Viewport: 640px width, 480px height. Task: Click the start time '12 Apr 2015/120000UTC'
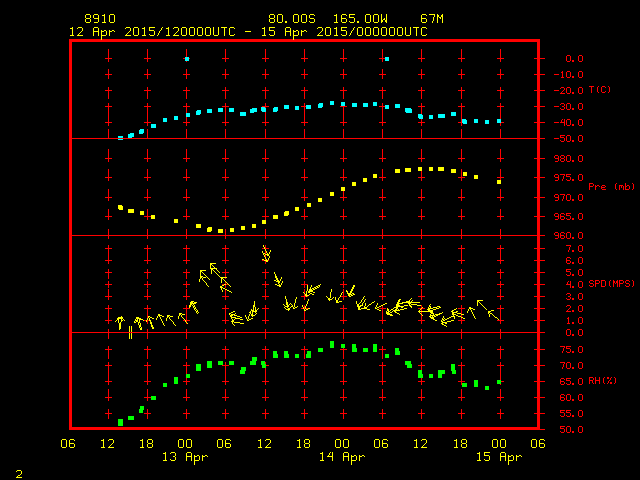tap(152, 32)
